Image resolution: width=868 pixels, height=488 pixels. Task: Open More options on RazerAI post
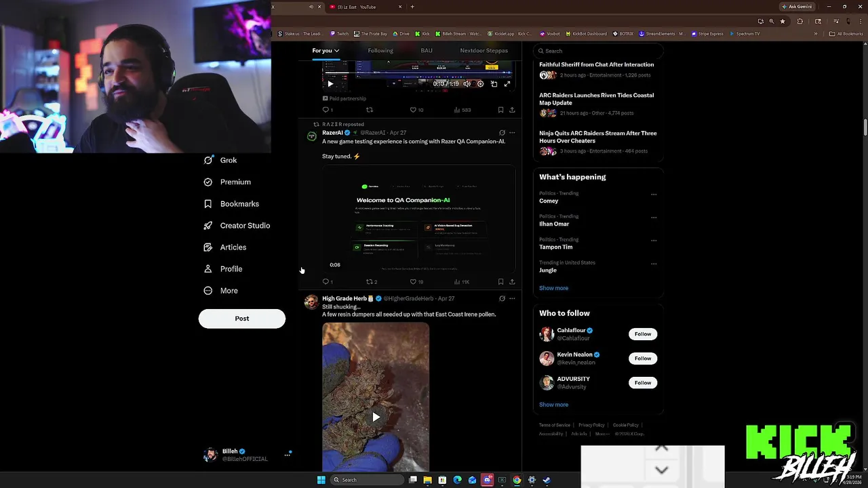pos(512,133)
